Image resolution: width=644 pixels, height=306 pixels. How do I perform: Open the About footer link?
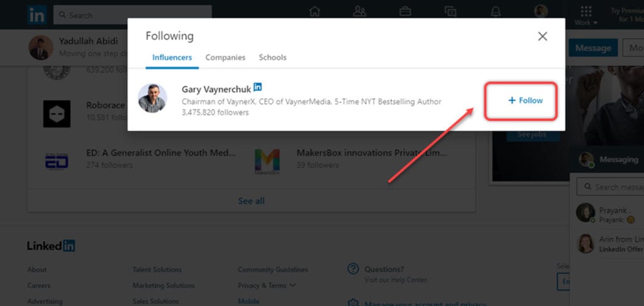click(x=37, y=270)
